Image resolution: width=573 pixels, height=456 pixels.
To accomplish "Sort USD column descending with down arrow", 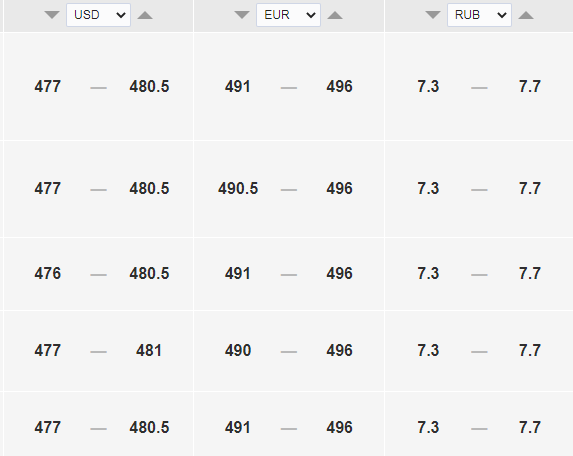I will click(52, 15).
